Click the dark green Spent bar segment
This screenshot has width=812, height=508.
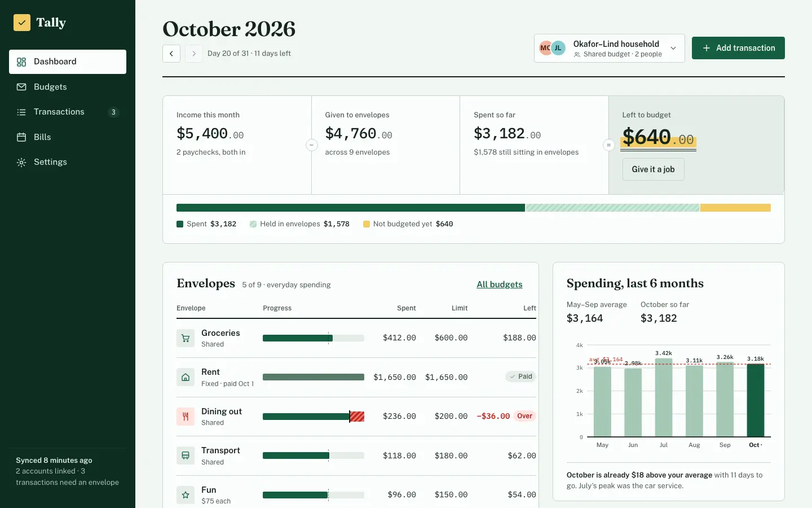(x=351, y=208)
